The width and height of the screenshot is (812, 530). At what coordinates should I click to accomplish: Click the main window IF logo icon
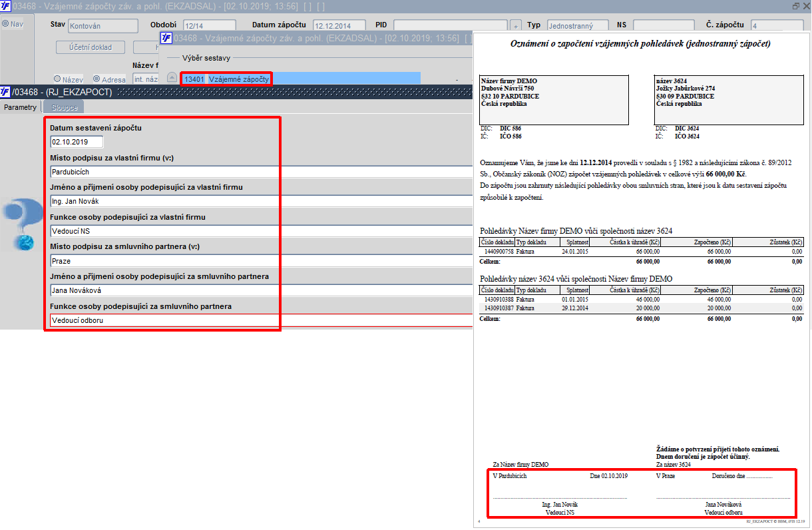(6, 6)
